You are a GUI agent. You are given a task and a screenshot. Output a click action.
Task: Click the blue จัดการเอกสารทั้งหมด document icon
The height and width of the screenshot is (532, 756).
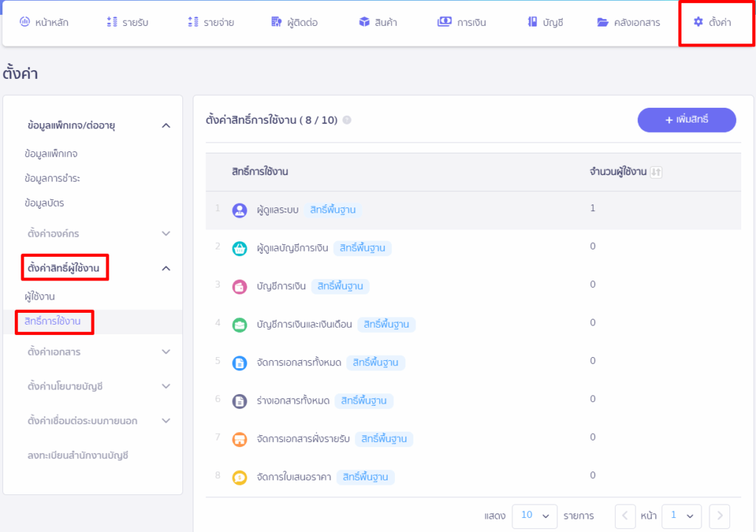click(239, 363)
